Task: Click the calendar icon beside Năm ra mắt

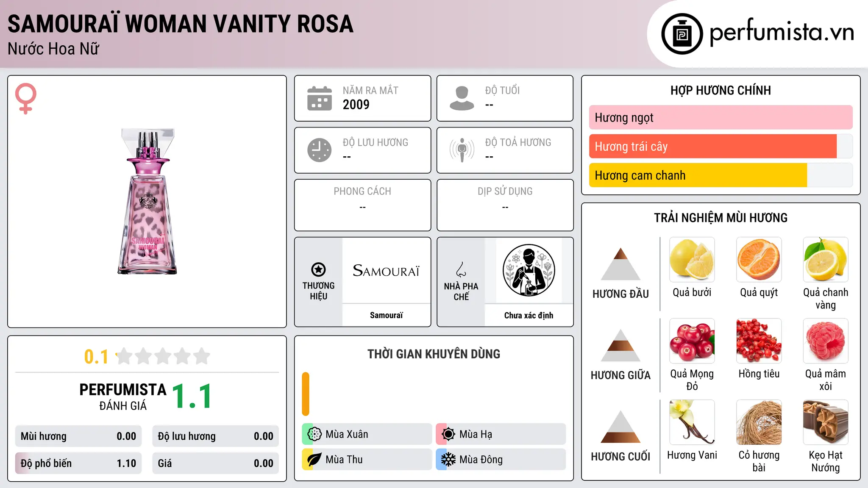Action: 320,98
